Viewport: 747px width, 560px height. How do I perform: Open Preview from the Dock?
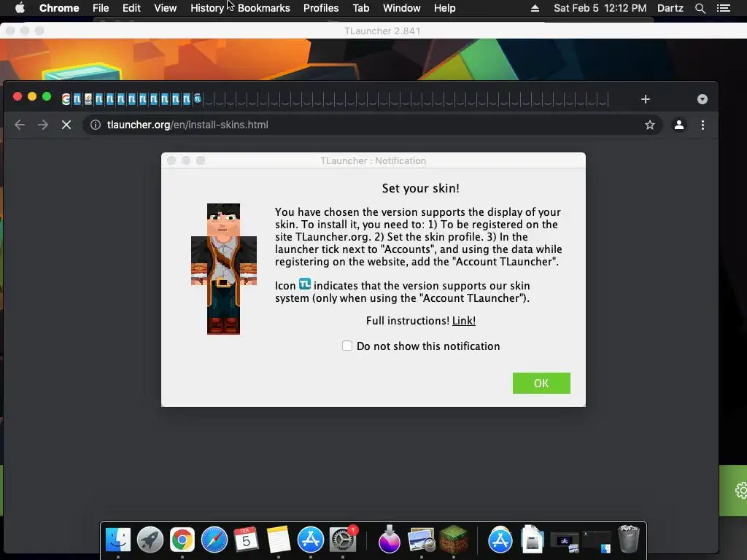pyautogui.click(x=421, y=540)
